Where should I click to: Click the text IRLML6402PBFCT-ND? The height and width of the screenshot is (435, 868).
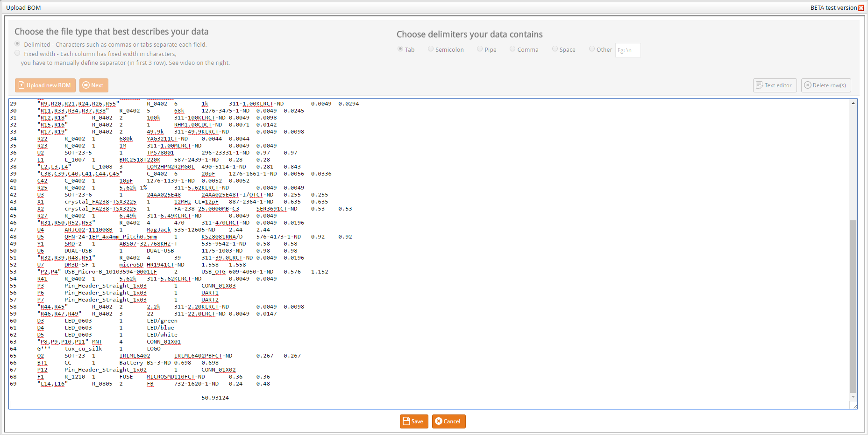pyautogui.click(x=203, y=356)
